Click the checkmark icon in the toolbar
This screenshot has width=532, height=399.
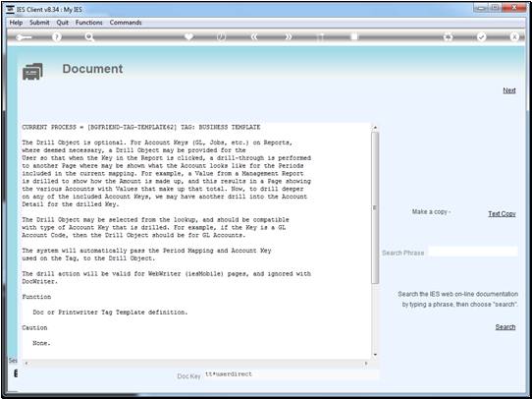481,37
